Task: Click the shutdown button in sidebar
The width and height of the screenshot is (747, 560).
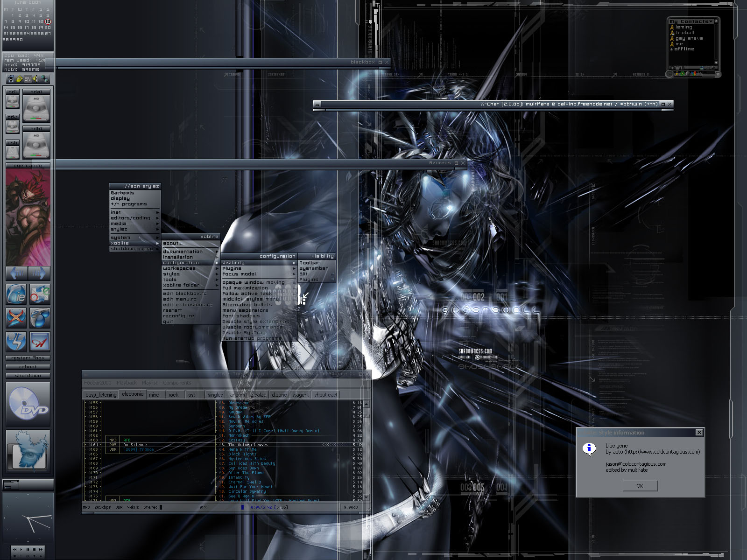Action: 28,376
